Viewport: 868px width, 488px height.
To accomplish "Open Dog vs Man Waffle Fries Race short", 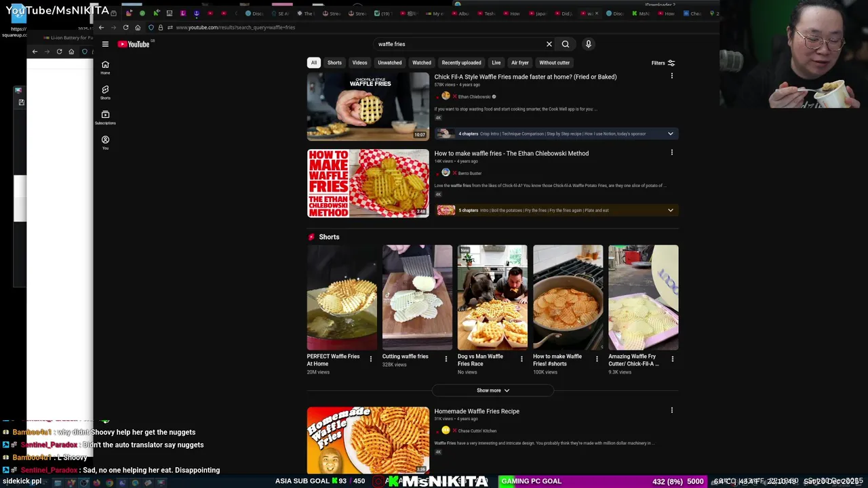I will [492, 298].
